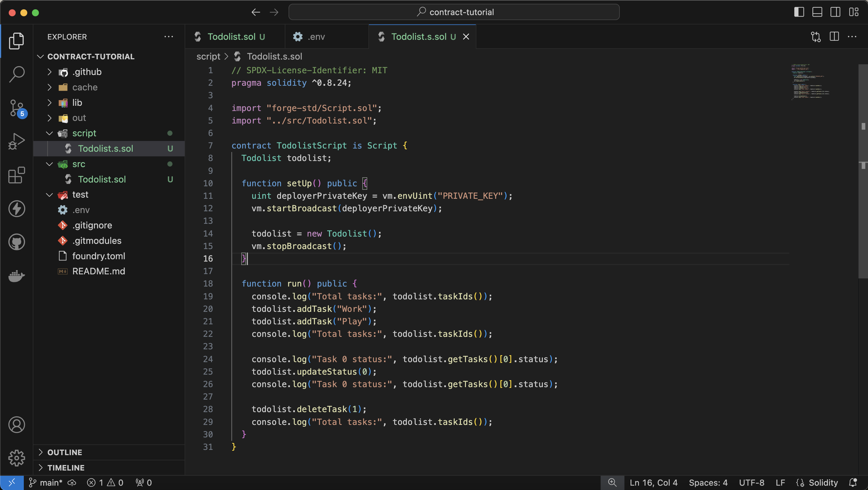Open Source Control view with 5 badge

tap(16, 108)
